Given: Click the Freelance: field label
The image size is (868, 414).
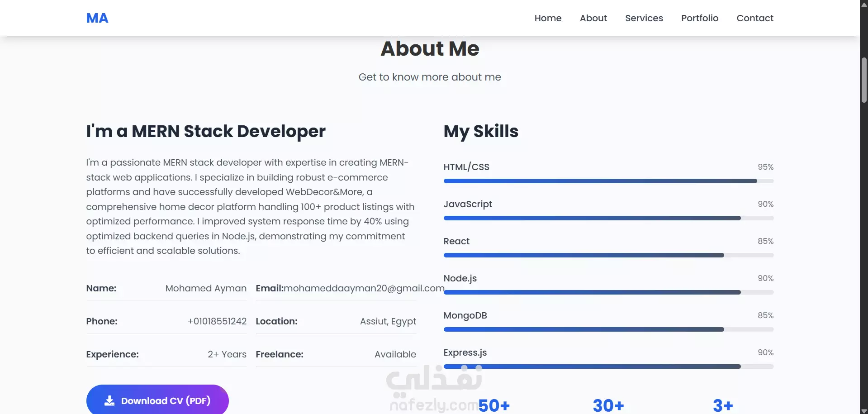Looking at the screenshot, I should click(x=280, y=354).
